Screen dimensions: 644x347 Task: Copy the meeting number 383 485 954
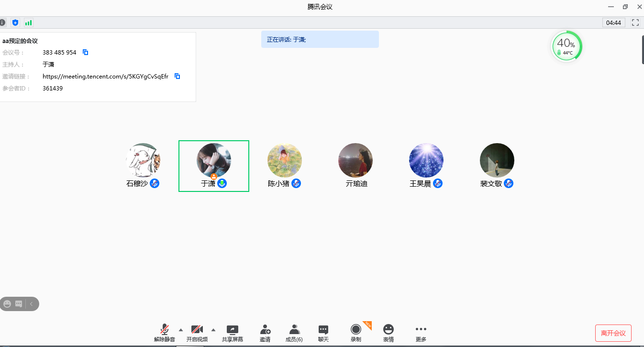point(86,52)
